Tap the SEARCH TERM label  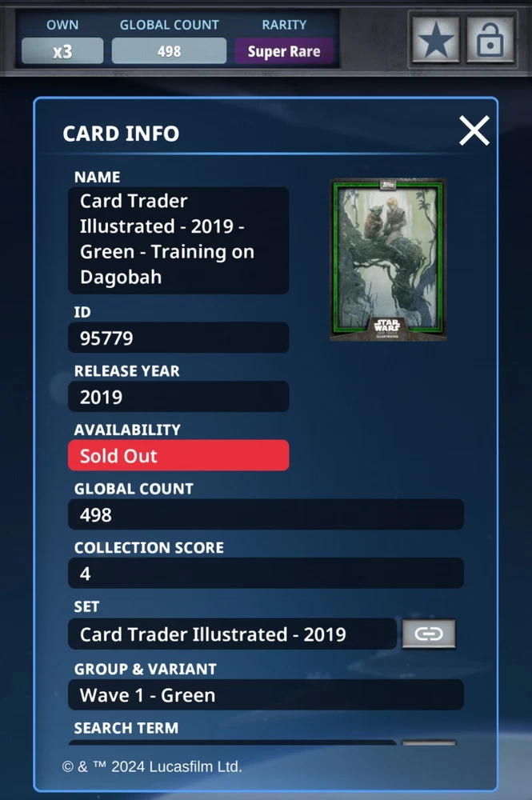point(126,728)
